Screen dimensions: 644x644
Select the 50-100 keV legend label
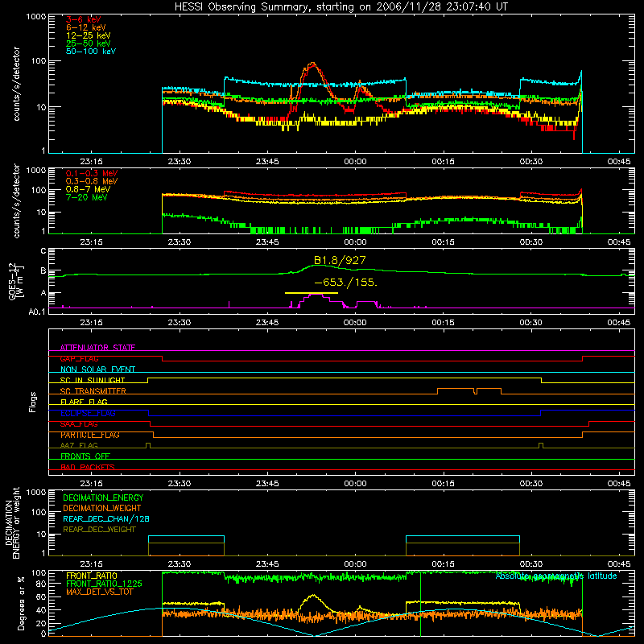[91, 52]
